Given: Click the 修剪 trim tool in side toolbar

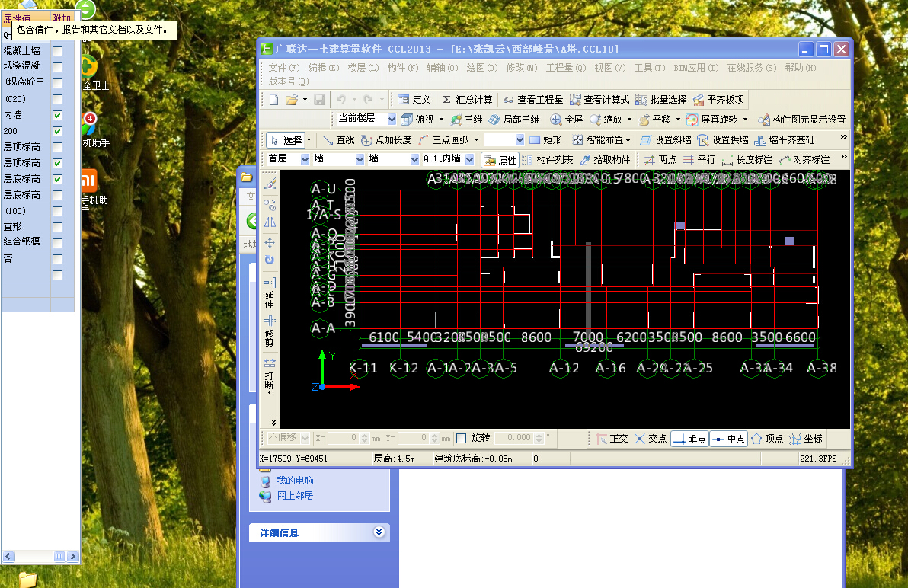Looking at the screenshot, I should tap(270, 331).
